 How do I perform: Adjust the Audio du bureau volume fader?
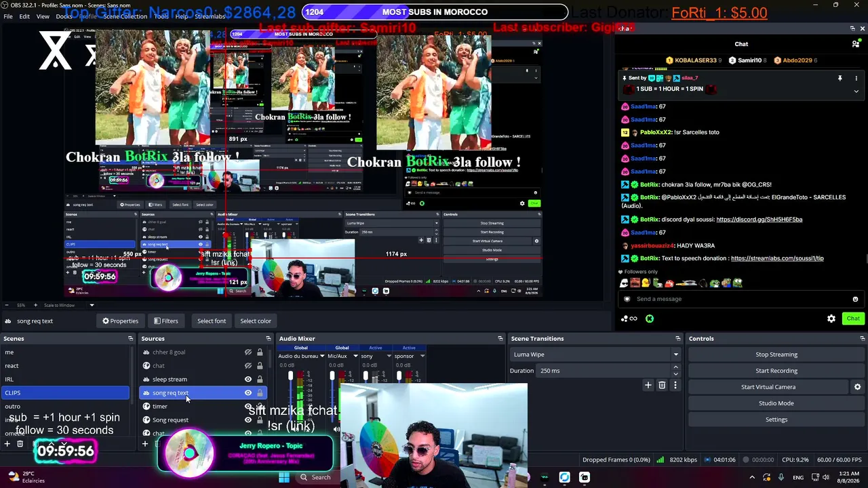290,377
